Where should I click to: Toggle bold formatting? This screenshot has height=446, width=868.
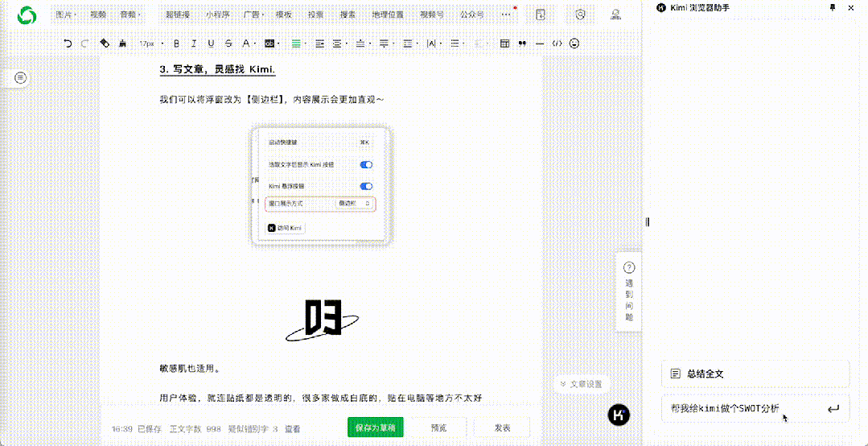(x=177, y=43)
